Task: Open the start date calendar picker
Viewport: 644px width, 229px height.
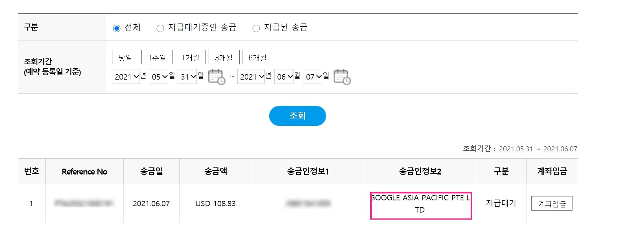Action: (x=217, y=77)
